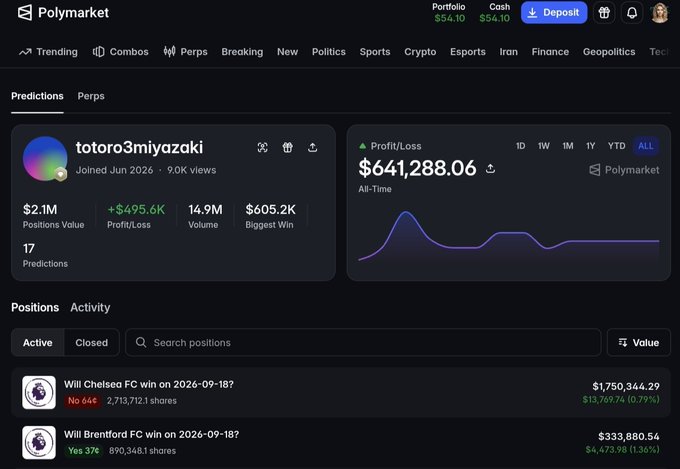This screenshot has width=680, height=469.
Task: Open the Value sort dropdown
Action: click(x=639, y=343)
